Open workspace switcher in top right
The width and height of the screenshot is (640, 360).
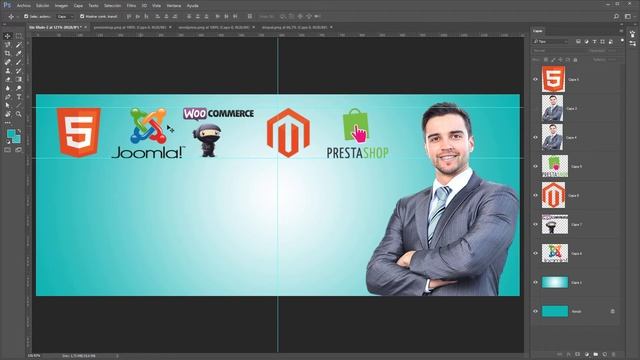[628, 16]
